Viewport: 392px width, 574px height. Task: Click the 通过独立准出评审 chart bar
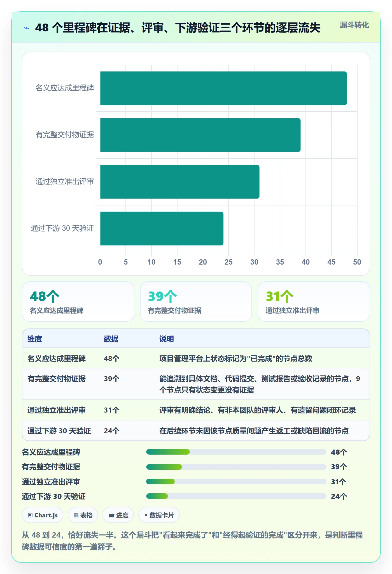click(x=180, y=182)
